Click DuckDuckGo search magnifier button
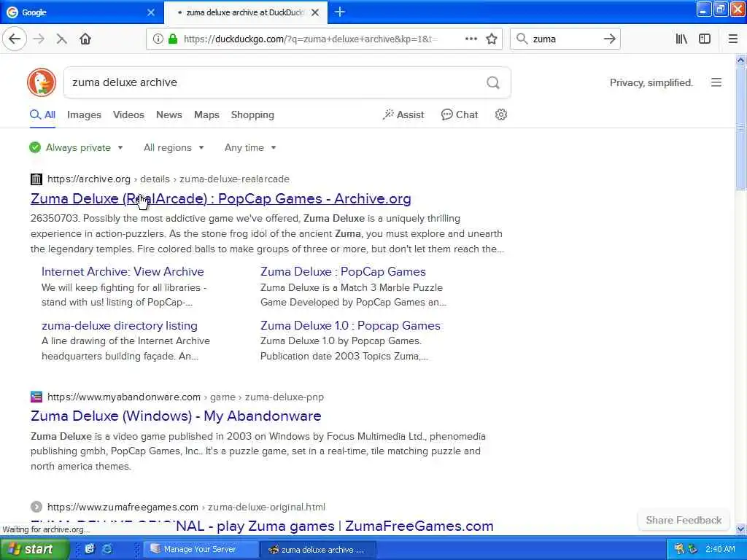The image size is (747, 560). point(493,83)
